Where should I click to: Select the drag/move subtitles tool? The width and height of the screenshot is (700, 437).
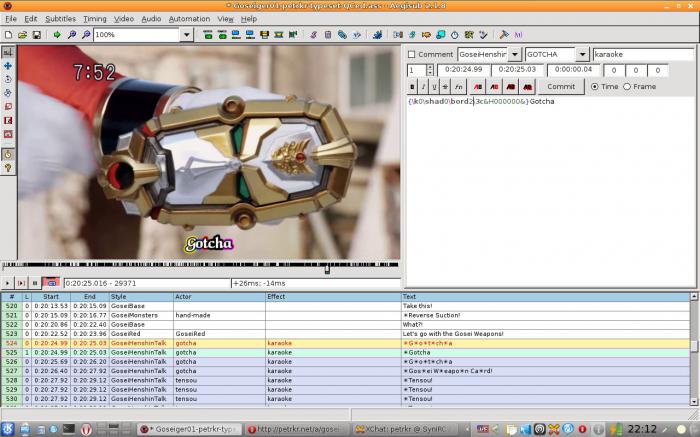[8, 66]
